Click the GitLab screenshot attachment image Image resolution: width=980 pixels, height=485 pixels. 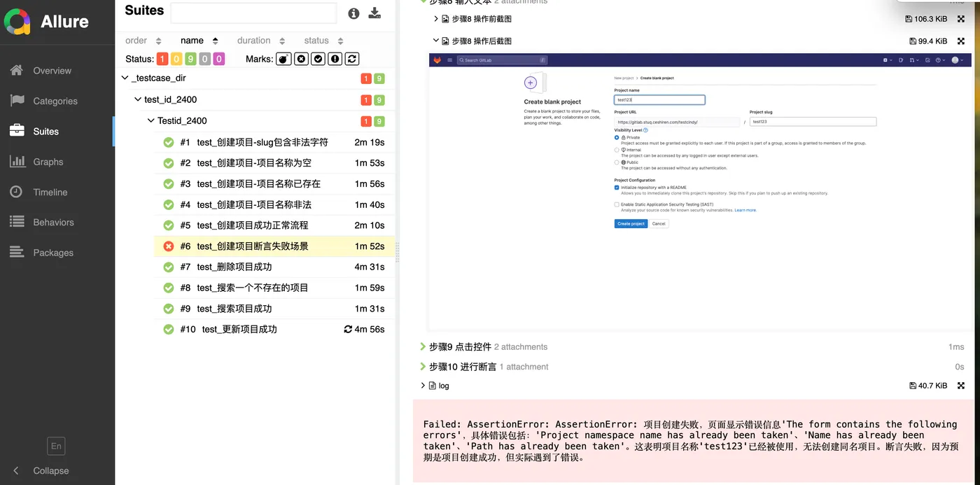[x=700, y=191]
